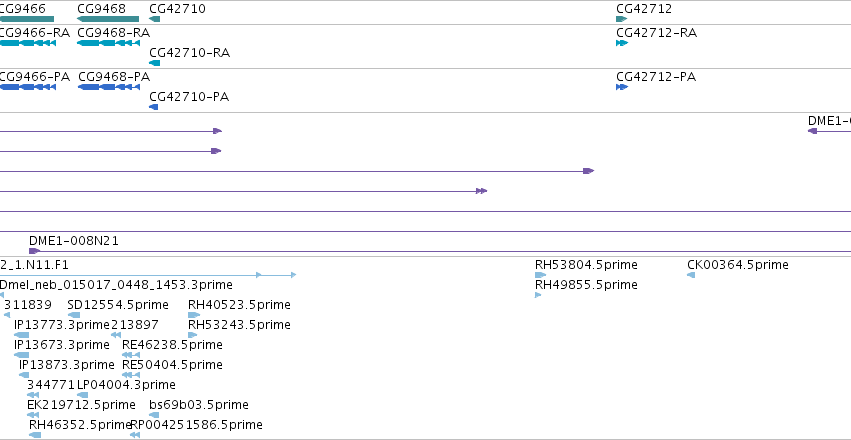Click the LP04004.3prime EST label

[126, 385]
